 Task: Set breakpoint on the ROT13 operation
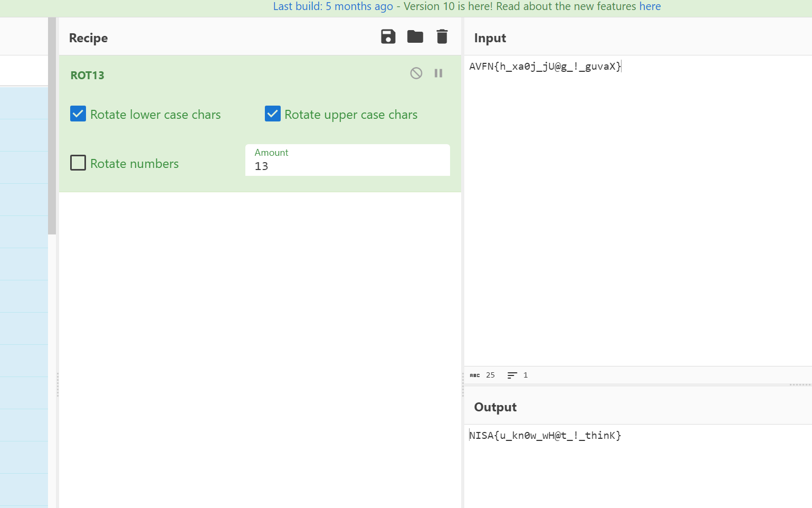coord(438,73)
